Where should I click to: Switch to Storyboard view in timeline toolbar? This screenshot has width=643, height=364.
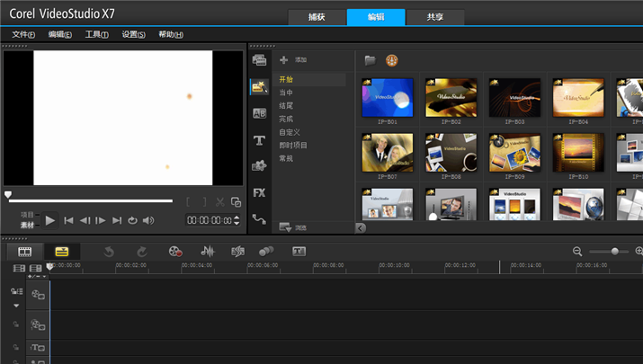[x=25, y=252]
